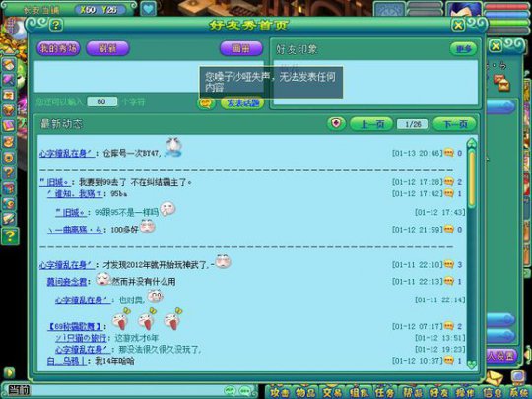This screenshot has width=532, height=399.
Task: Click the 刷新 refresh button
Action: (x=107, y=48)
